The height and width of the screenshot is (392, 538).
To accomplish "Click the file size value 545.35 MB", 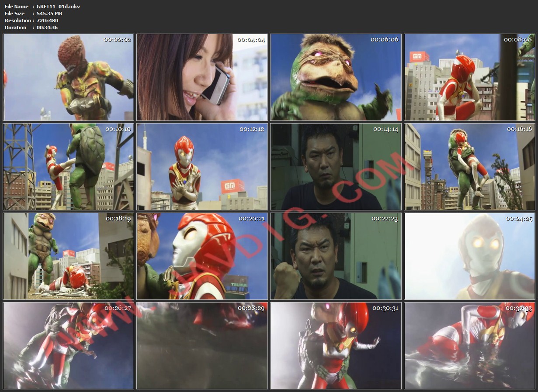I will tap(49, 14).
